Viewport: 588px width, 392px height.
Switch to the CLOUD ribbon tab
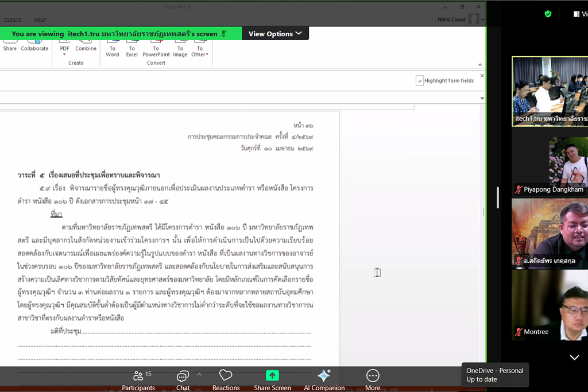click(x=13, y=20)
